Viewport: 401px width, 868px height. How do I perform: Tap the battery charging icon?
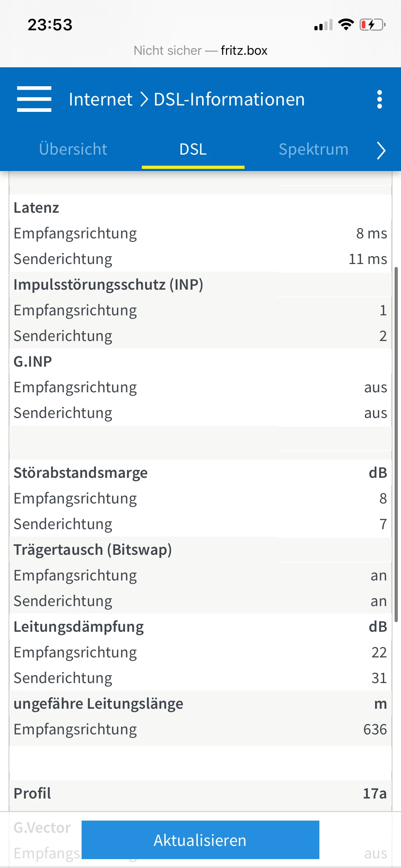pyautogui.click(x=372, y=25)
